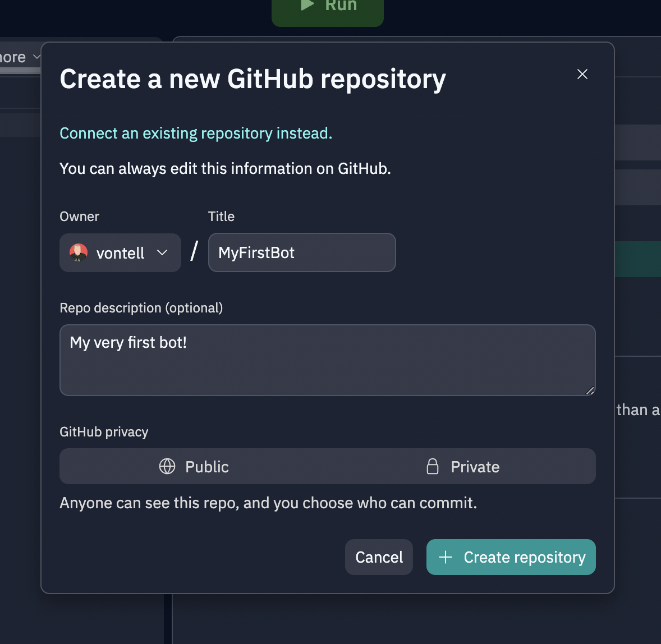Viewport: 661px width, 644px height.
Task: Click the Create repository button
Action: pyautogui.click(x=511, y=557)
